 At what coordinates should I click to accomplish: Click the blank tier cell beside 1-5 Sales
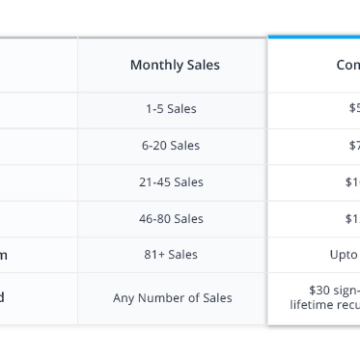[x=39, y=110]
